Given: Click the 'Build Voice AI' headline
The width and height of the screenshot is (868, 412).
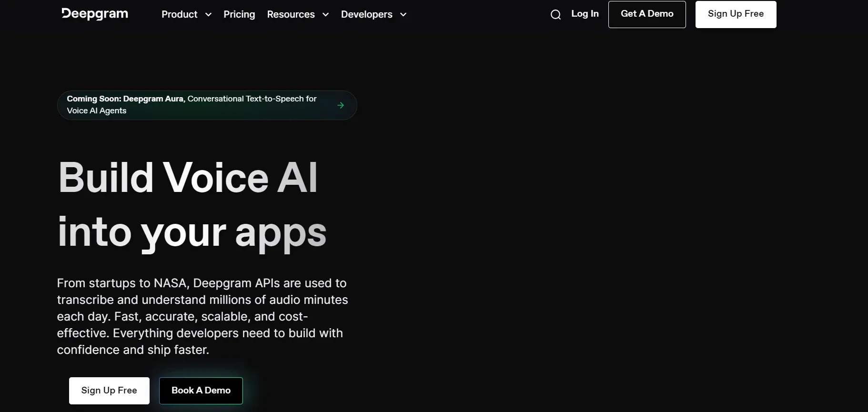Looking at the screenshot, I should 188,178.
